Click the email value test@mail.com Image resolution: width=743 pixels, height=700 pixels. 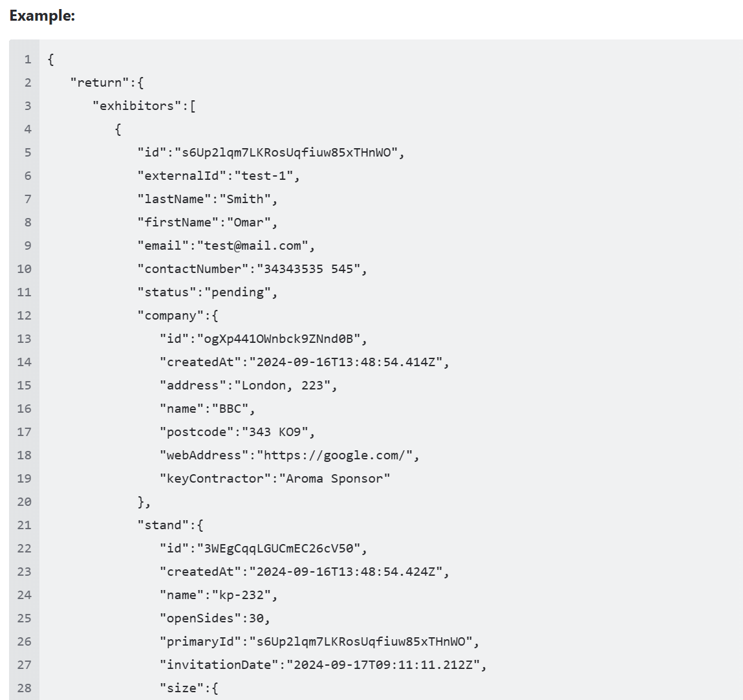(253, 245)
